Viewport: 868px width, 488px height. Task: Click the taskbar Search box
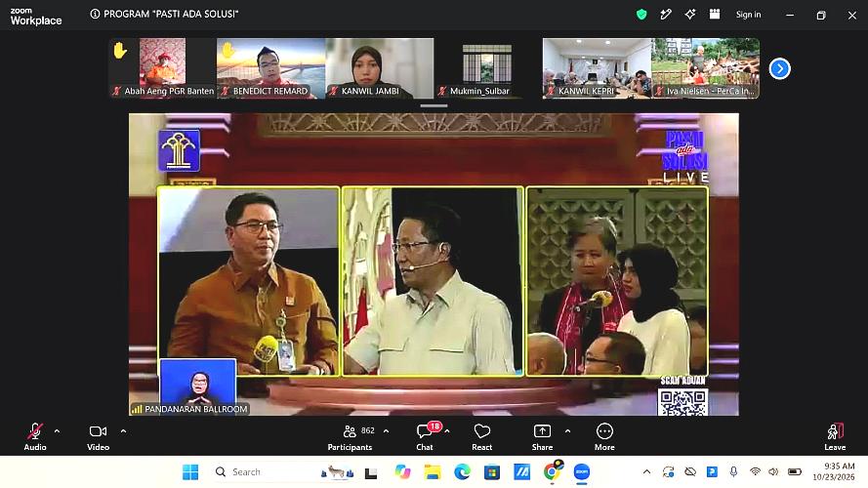[x=284, y=472]
